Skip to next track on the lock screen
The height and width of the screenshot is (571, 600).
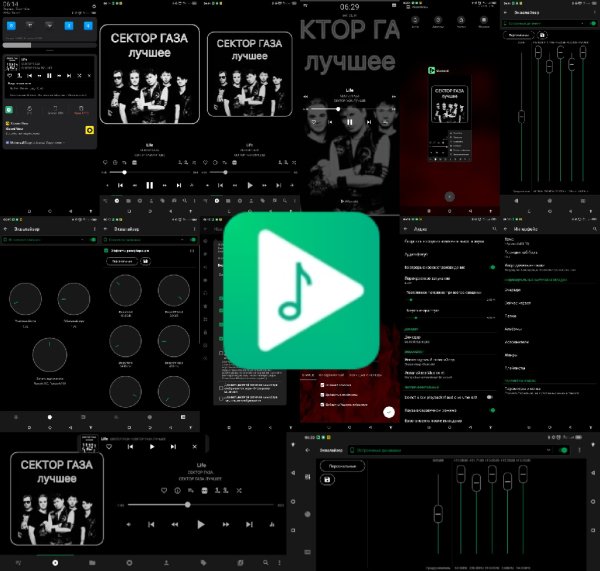coord(368,122)
